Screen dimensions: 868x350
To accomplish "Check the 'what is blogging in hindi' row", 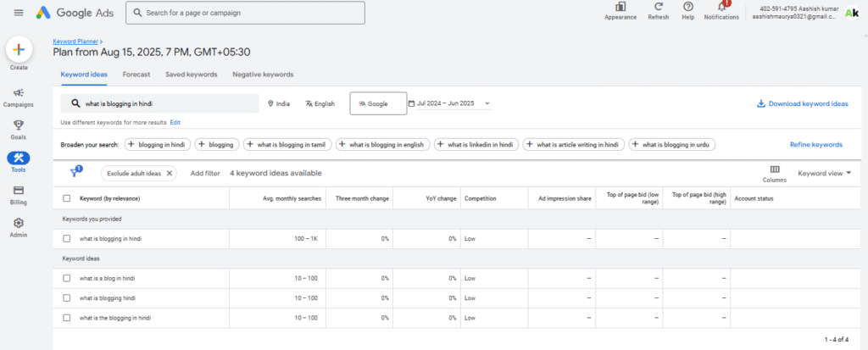I will point(66,239).
